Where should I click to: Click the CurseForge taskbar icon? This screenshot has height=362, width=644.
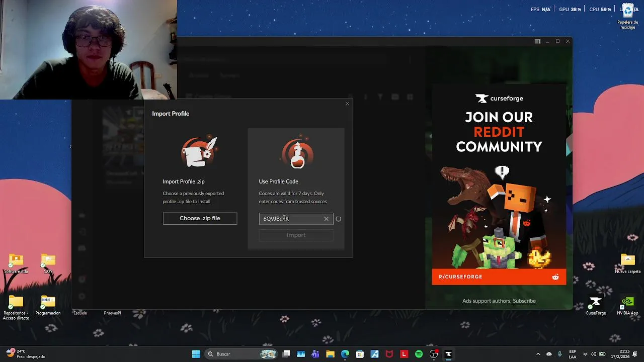point(448,354)
